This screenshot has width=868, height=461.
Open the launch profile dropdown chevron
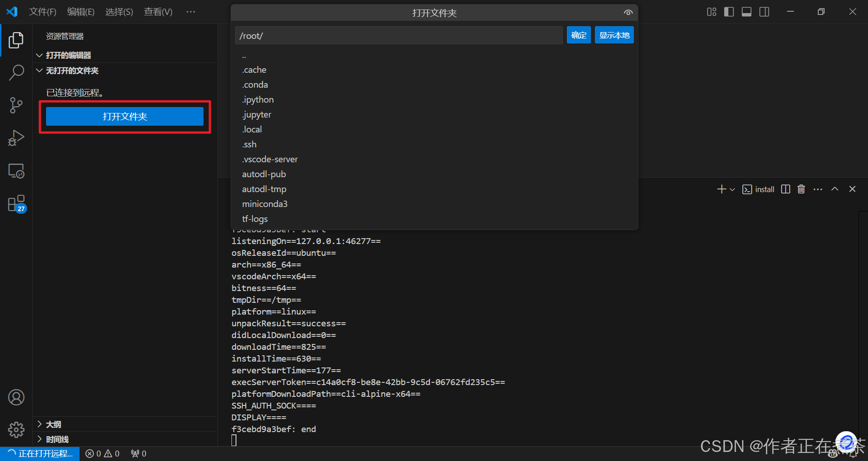pos(732,190)
